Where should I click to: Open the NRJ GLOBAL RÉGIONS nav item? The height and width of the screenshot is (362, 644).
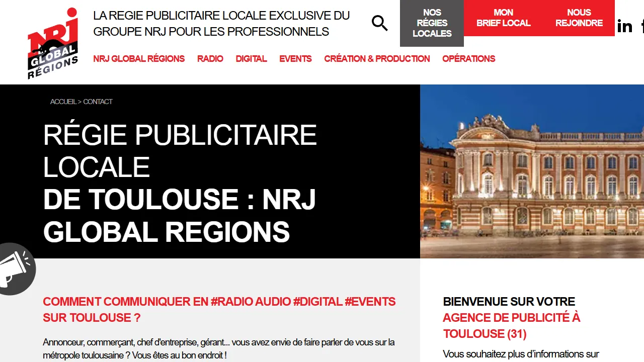(139, 59)
